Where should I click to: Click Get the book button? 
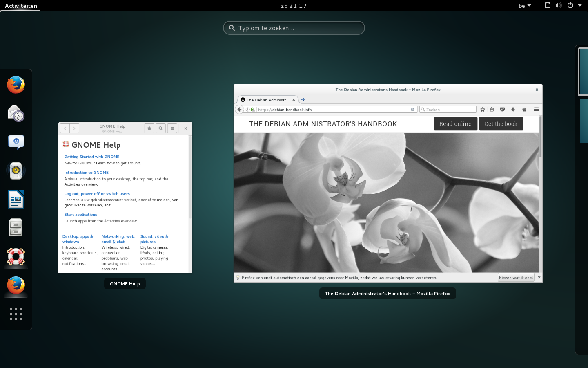point(501,124)
